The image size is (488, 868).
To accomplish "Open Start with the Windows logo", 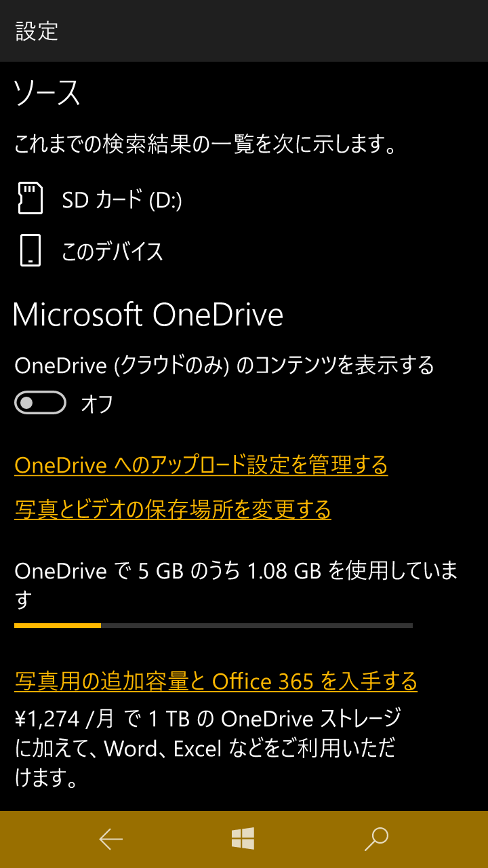I will click(x=243, y=839).
